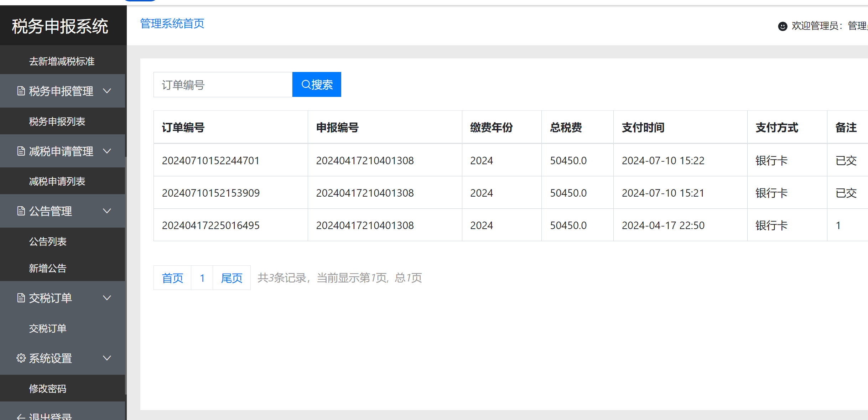868x420 pixels.
Task: Click the 税务申报系统 title in sidebar
Action: pos(60,26)
